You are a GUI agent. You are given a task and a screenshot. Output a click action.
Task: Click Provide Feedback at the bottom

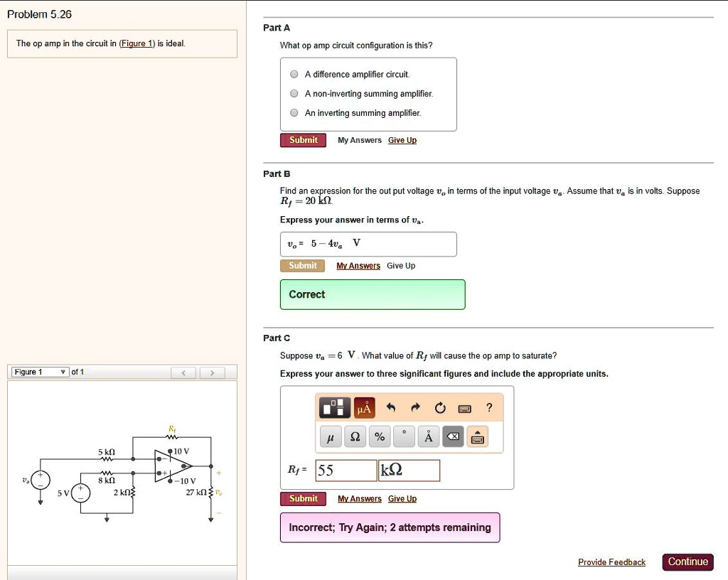[x=611, y=562]
